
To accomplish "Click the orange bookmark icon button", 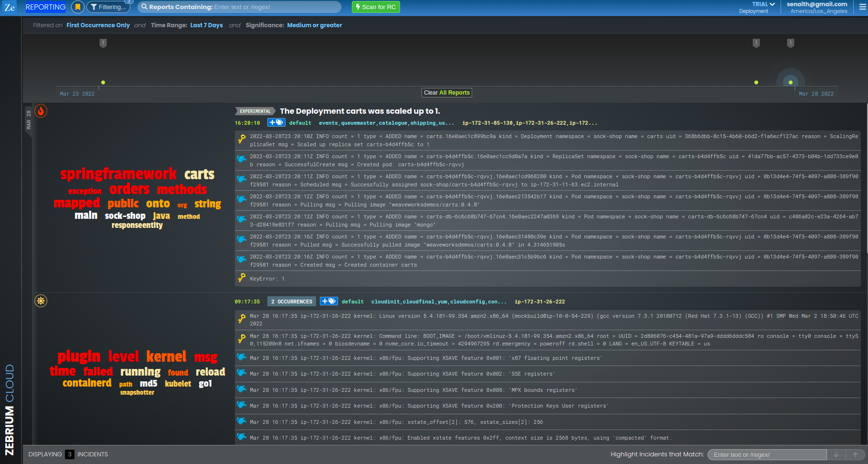I will pos(77,7).
